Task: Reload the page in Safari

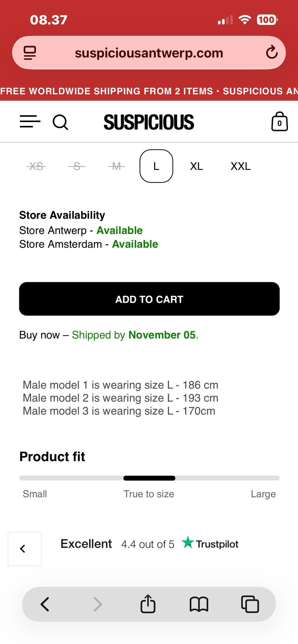Action: (272, 52)
